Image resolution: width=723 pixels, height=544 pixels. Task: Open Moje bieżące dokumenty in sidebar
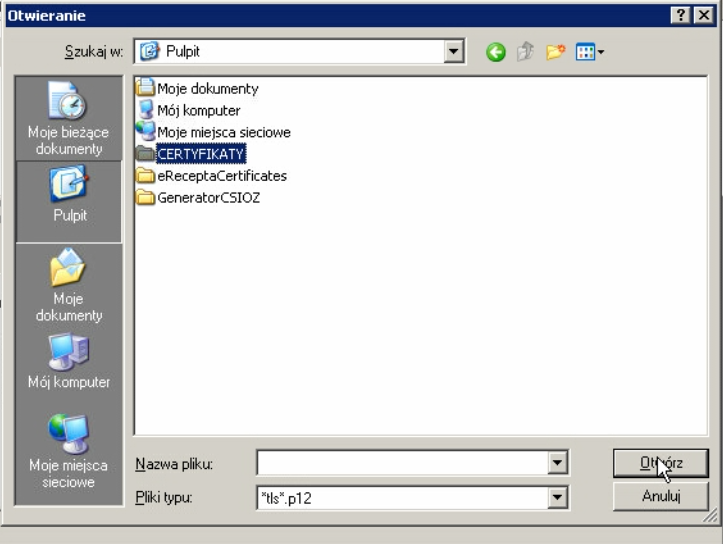tap(69, 119)
